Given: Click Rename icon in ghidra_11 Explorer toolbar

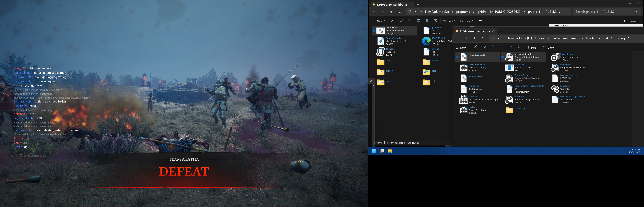Looking at the screenshot, I should click(x=418, y=21).
